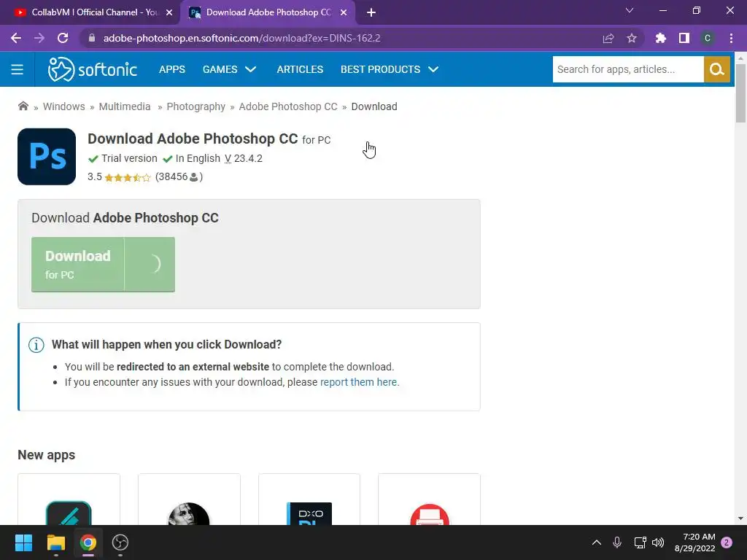Open OBS Studio from taskbar

click(120, 542)
